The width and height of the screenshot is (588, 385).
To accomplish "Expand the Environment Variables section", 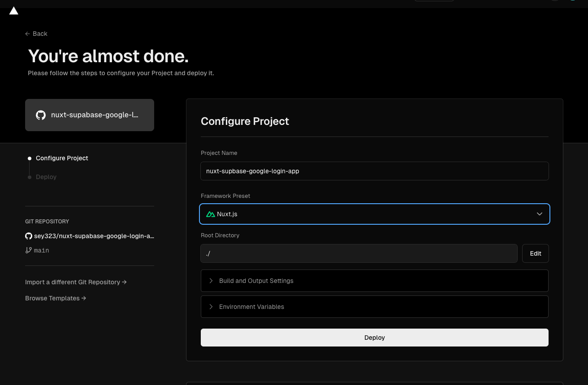I will coord(375,307).
